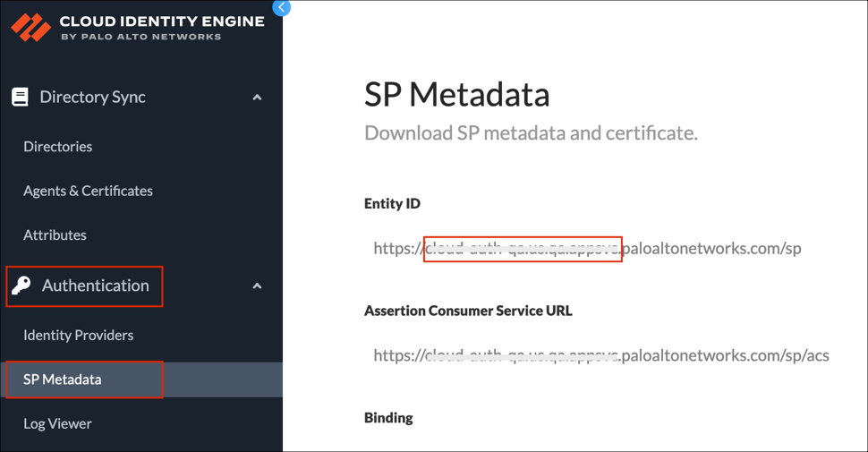Collapse the sidebar with the blue arrow button
The height and width of the screenshot is (452, 868).
point(281,8)
